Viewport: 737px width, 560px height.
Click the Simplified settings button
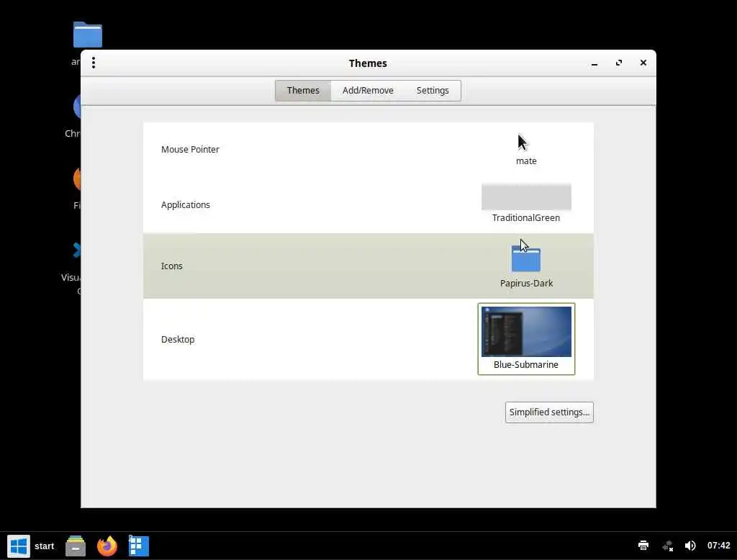coord(549,412)
